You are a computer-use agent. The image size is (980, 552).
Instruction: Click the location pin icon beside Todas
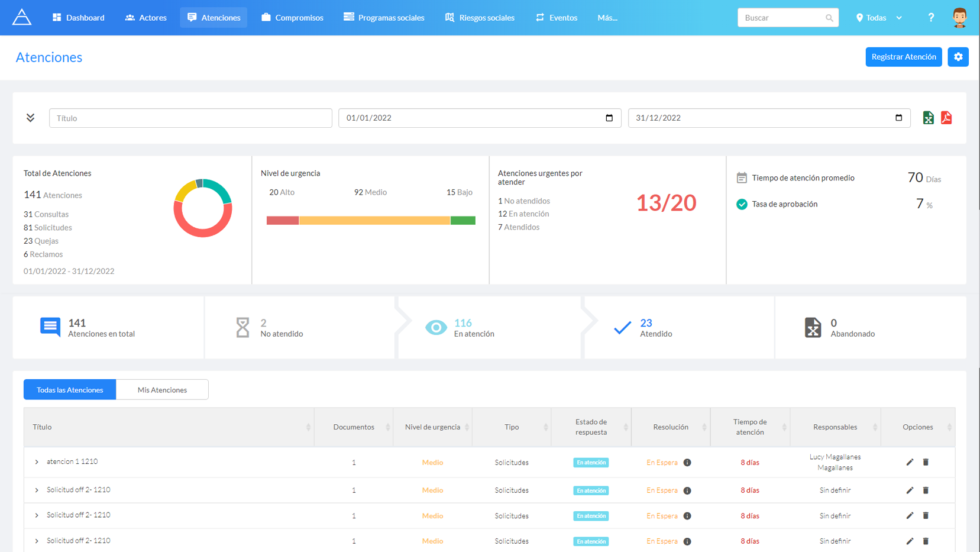tap(859, 18)
